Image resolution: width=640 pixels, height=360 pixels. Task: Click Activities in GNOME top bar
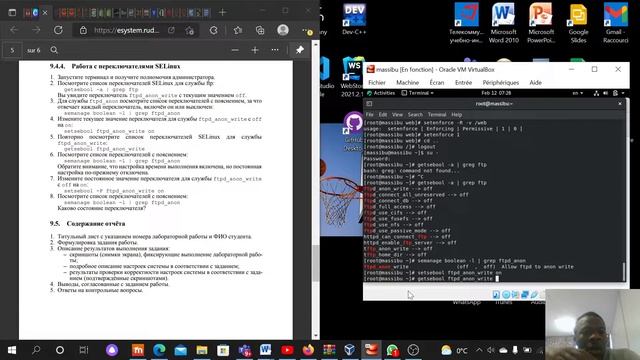[381, 93]
